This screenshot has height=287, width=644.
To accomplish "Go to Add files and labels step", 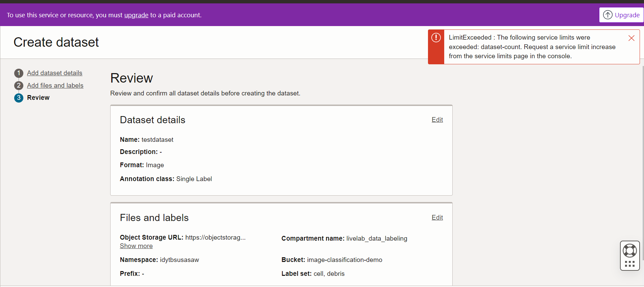I will coord(55,85).
